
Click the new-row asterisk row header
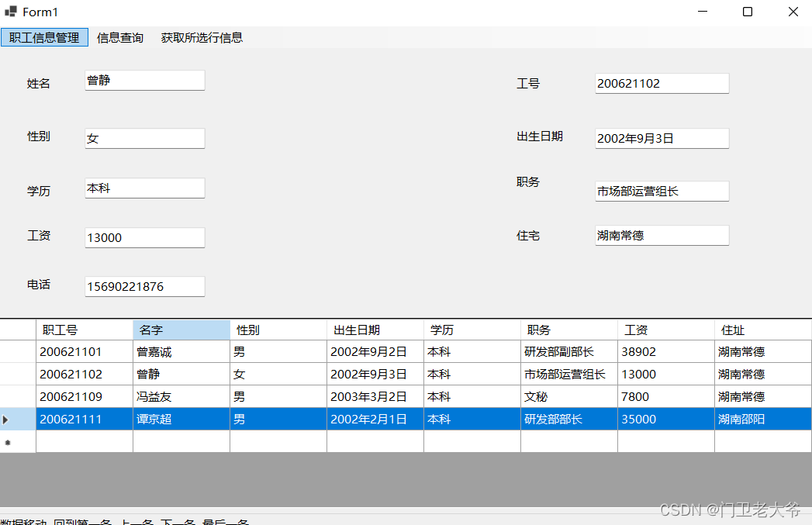tap(18, 442)
